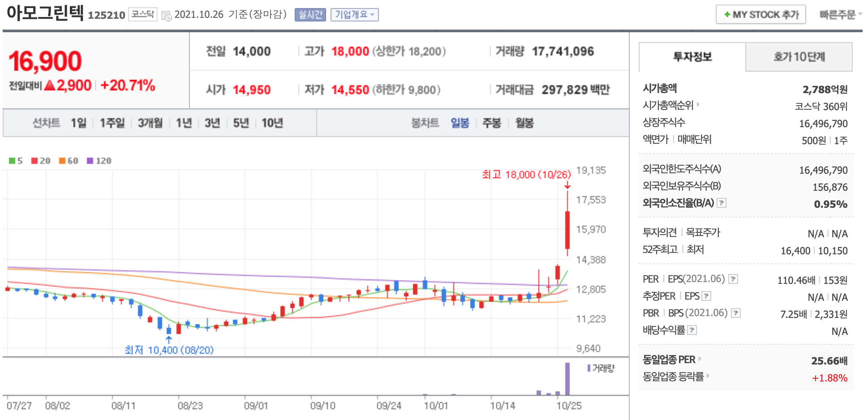
Task: Click the calendar clock icon beside the date
Action: click(x=166, y=16)
